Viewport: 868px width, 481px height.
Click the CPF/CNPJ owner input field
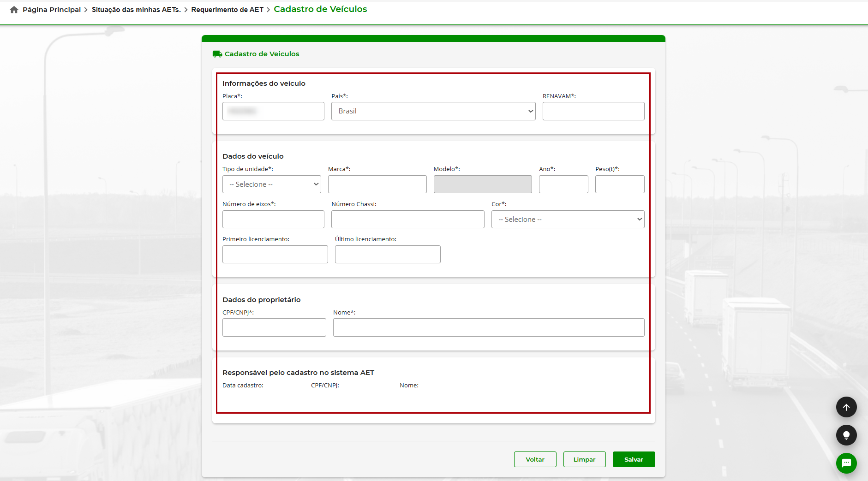(x=274, y=327)
